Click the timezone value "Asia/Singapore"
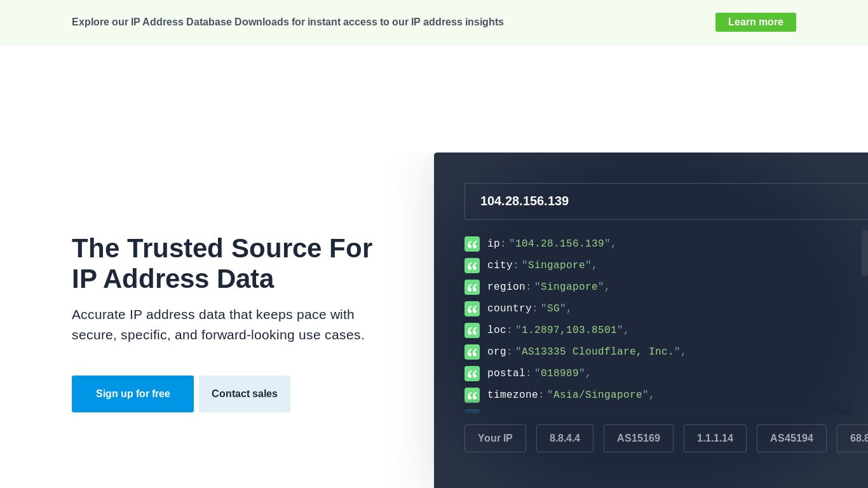The height and width of the screenshot is (488, 868). click(x=598, y=395)
